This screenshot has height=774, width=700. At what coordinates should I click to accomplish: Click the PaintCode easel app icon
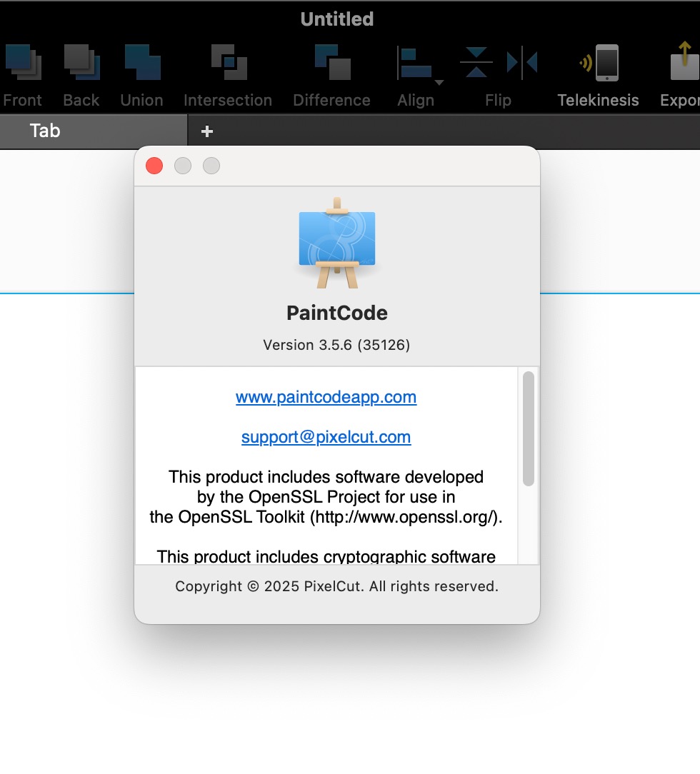pyautogui.click(x=337, y=243)
